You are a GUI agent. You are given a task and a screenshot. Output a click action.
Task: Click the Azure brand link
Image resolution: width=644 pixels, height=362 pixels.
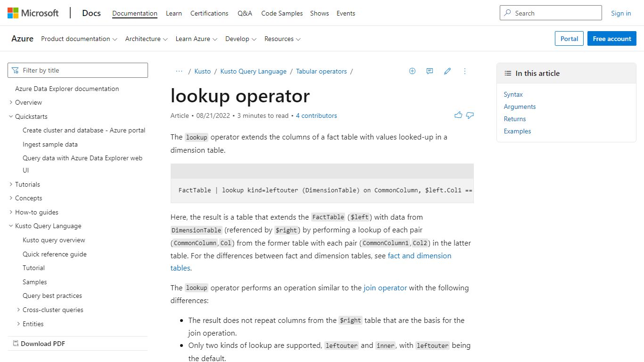[22, 39]
